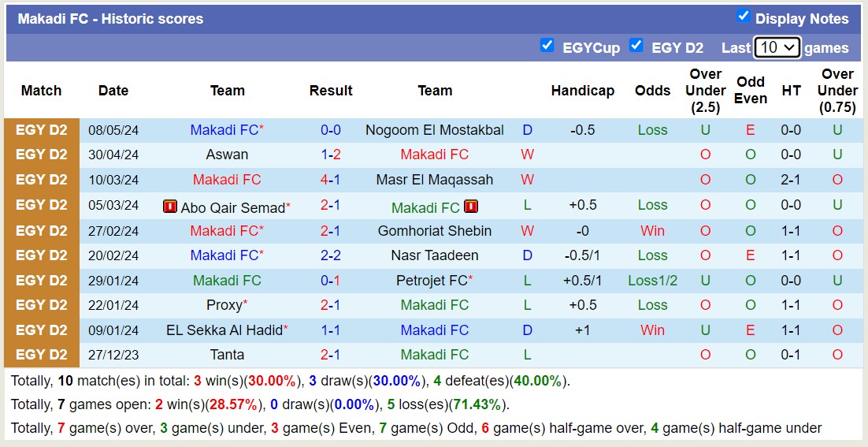Click the Petrojet FC team link
Viewport: 868px width, 447px height.
432,281
